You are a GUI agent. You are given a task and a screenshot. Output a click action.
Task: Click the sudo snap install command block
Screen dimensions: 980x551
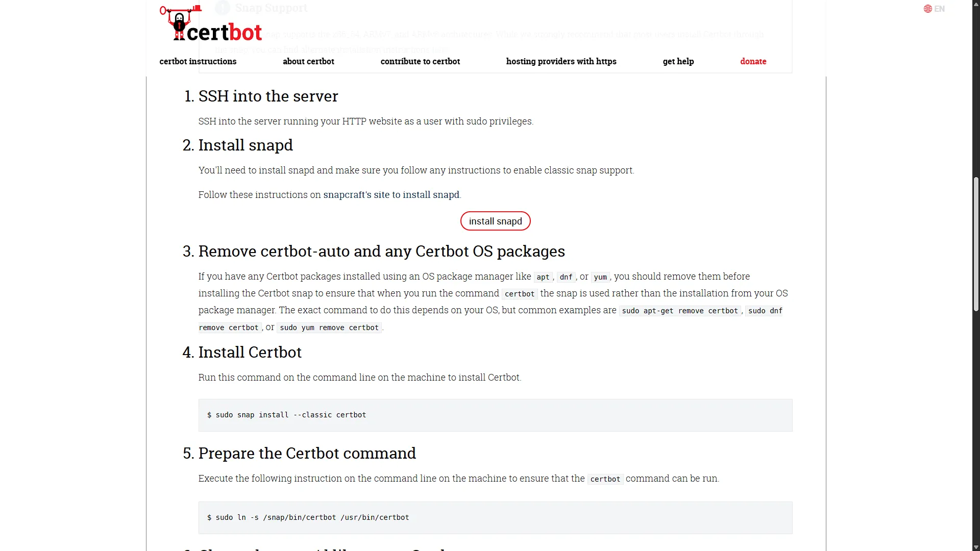(495, 415)
